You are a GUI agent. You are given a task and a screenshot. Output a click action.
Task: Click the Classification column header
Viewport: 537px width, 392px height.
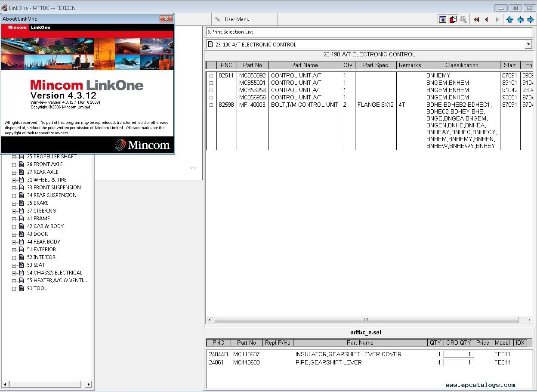coord(462,65)
